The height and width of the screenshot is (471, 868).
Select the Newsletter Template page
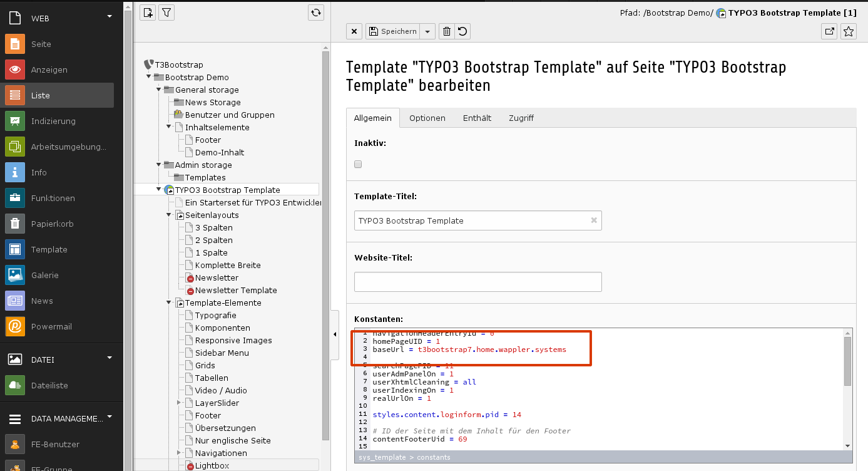[x=236, y=290]
